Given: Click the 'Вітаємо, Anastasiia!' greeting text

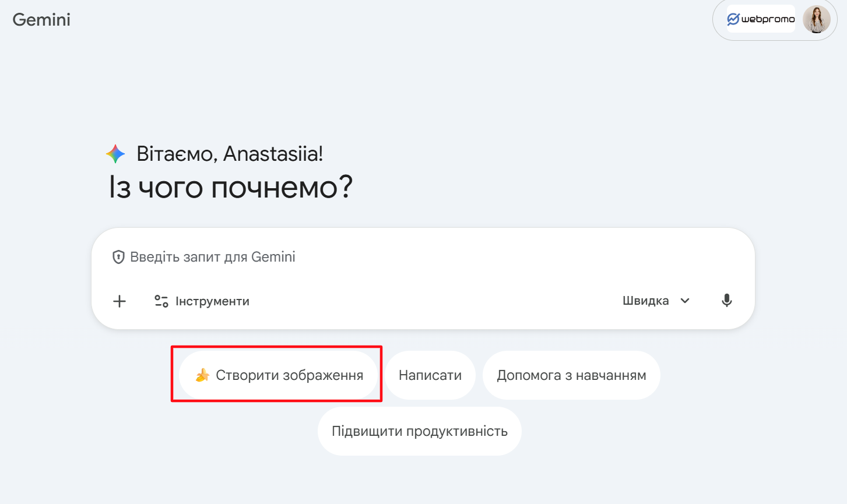Looking at the screenshot, I should pyautogui.click(x=230, y=154).
